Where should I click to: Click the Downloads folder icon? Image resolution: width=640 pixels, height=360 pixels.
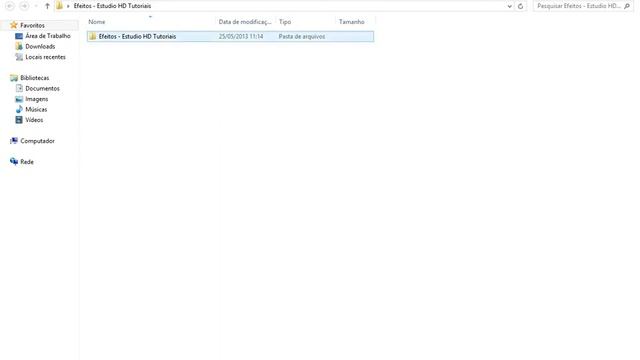[19, 47]
